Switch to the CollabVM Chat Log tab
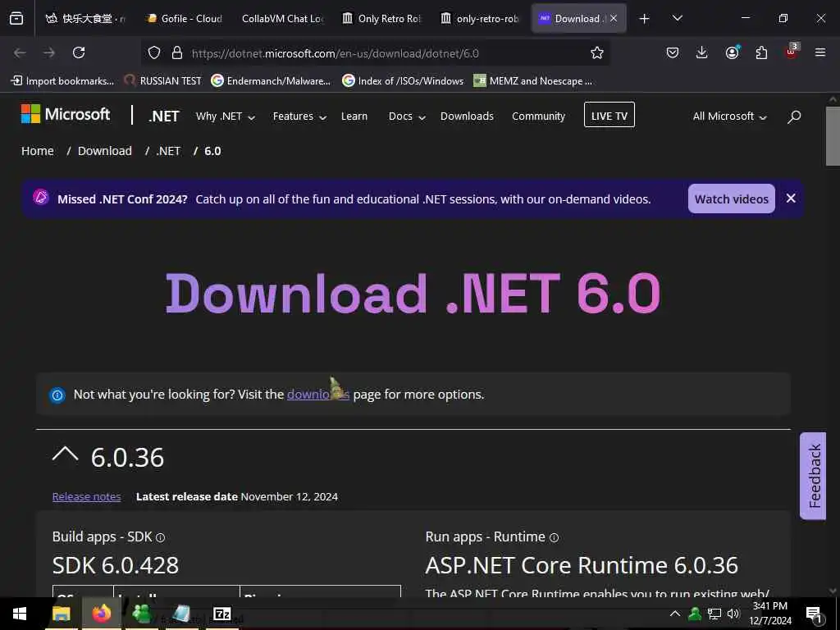 (x=282, y=19)
